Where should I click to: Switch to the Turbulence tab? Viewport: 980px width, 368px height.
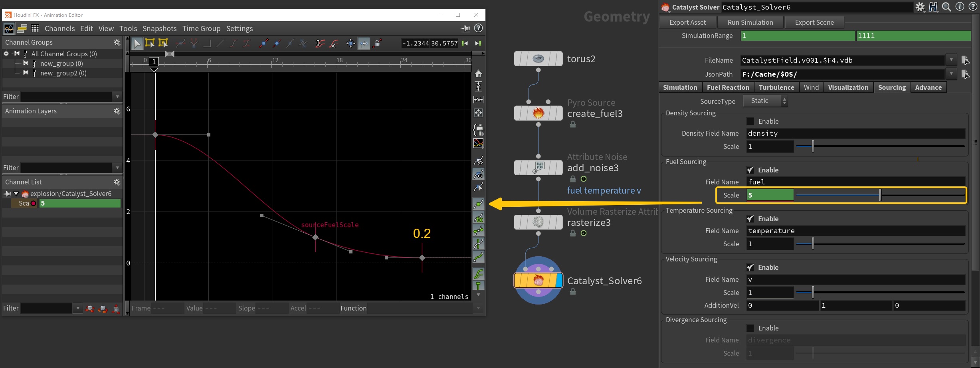[776, 87]
